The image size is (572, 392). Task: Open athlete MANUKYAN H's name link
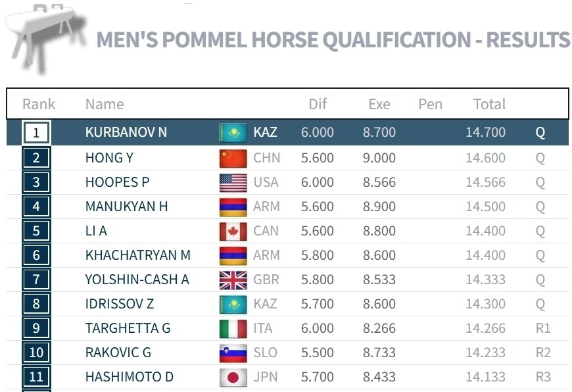pos(126,207)
